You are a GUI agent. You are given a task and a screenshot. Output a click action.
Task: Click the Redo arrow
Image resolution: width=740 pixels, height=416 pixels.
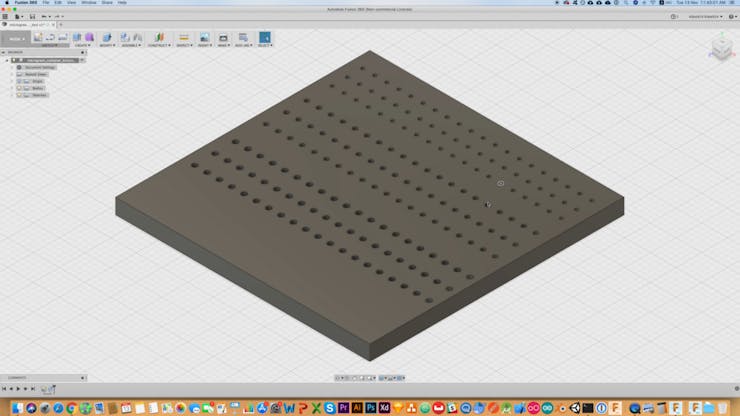(59, 17)
